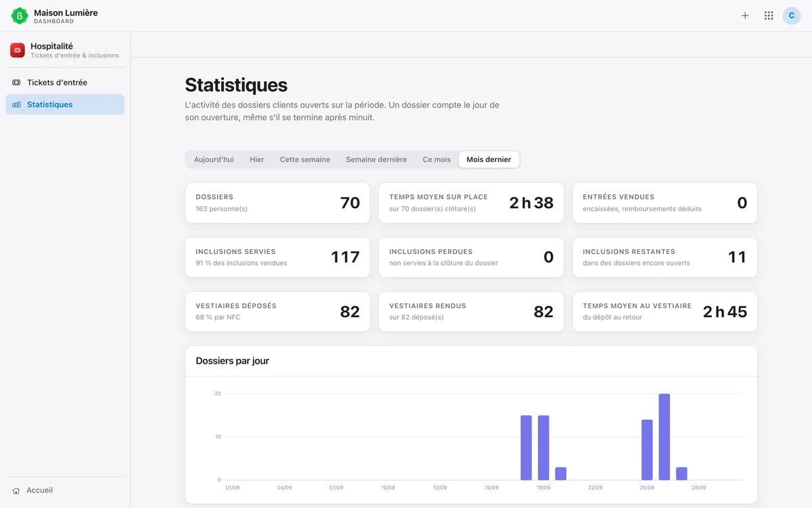The height and width of the screenshot is (508, 812).
Task: Click the text '68 % par NFC'
Action: (218, 317)
